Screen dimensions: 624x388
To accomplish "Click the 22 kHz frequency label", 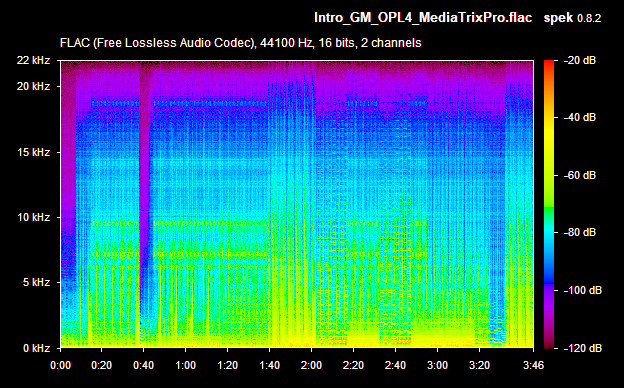I will 33,60.
